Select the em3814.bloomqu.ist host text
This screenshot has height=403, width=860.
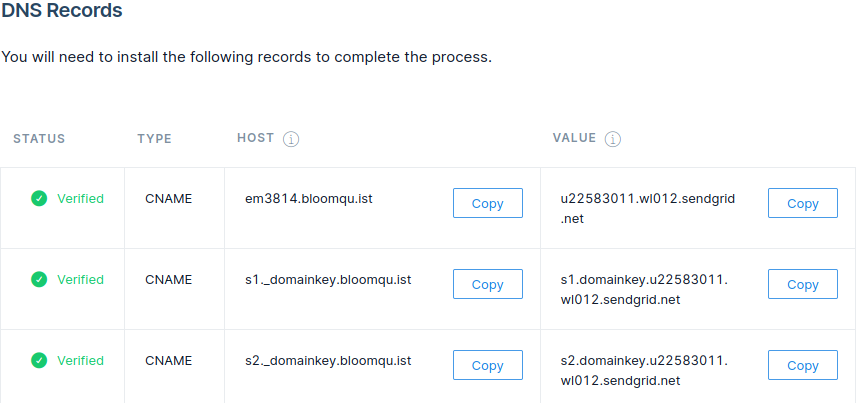[309, 198]
